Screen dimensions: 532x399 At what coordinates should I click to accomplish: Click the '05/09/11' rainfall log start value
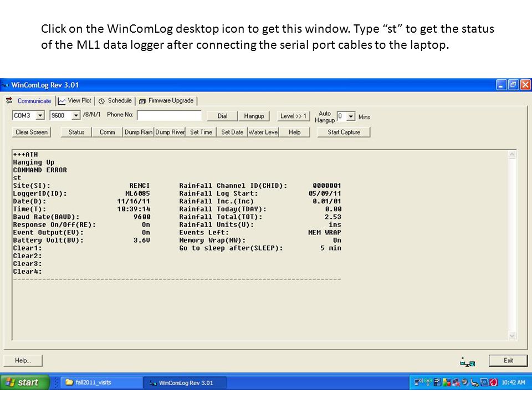(x=324, y=193)
